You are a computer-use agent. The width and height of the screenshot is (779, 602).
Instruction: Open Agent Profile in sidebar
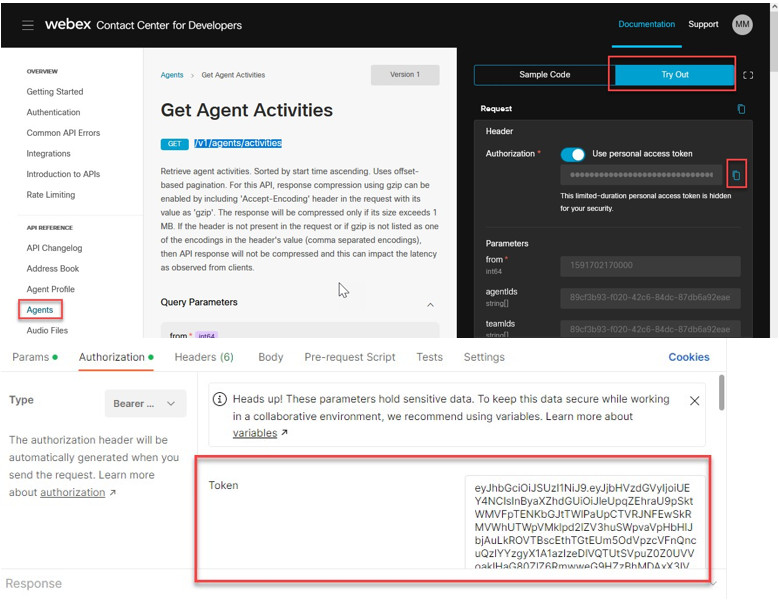[x=51, y=289]
